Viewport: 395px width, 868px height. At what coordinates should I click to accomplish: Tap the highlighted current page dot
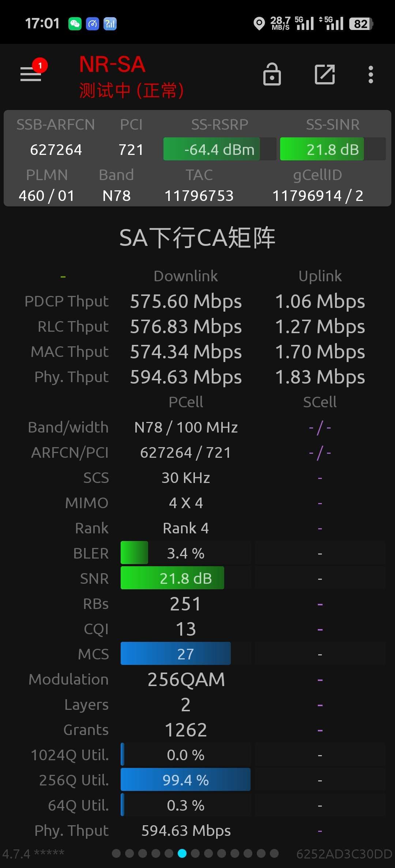182,853
